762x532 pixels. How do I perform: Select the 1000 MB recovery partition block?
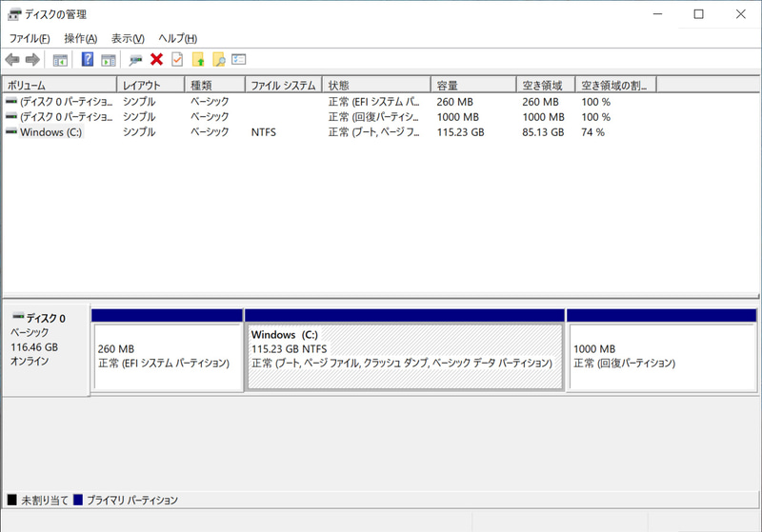coord(662,349)
